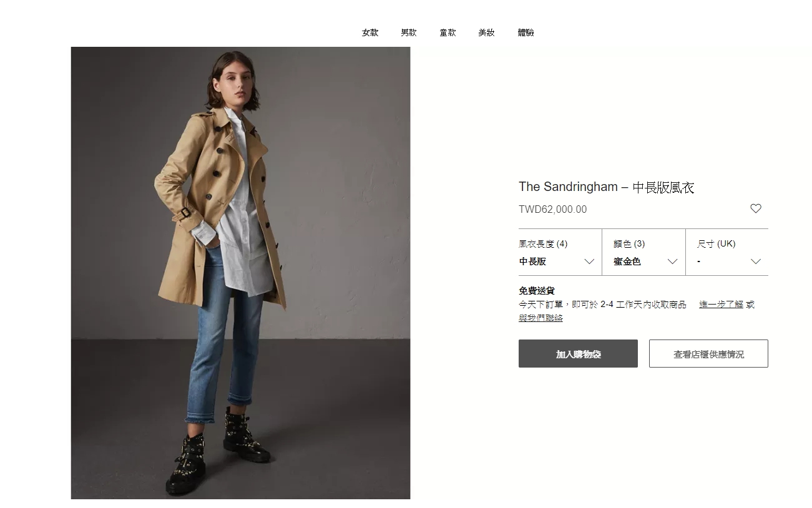Click the trench coat product photo
Viewport: 812px width, 508px height.
[240, 273]
